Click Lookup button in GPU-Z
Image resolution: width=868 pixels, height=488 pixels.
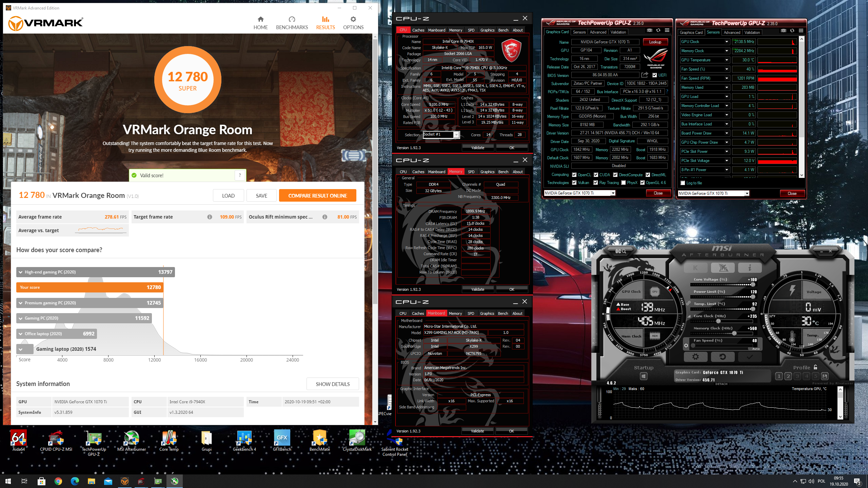coord(655,42)
